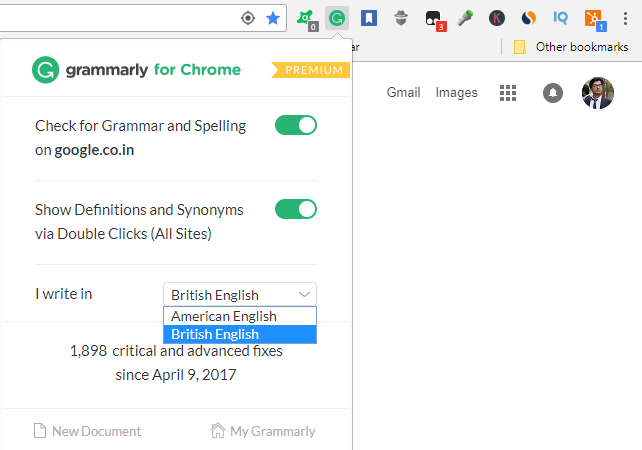Open the Chrome three-dot menu
This screenshot has width=642, height=450.
pyautogui.click(x=625, y=18)
